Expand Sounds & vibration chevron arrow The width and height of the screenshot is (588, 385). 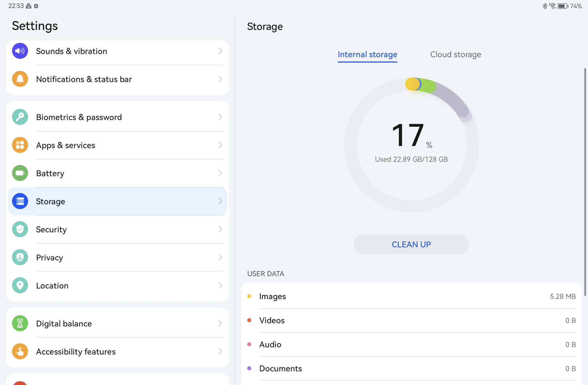[220, 51]
